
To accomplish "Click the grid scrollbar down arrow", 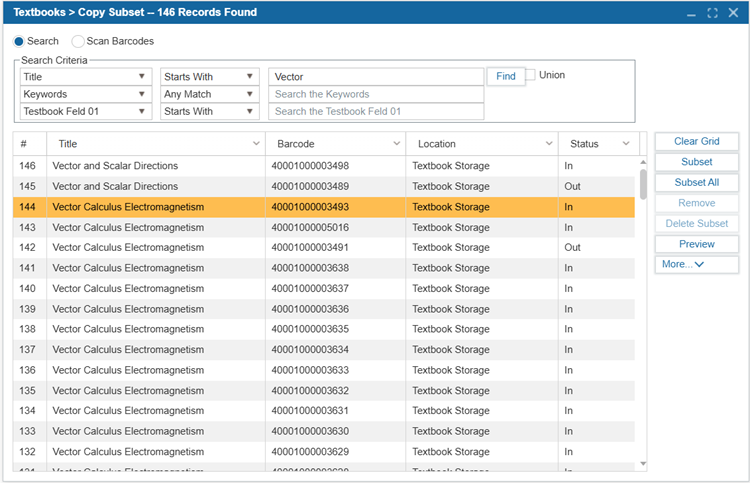I will pos(643,464).
